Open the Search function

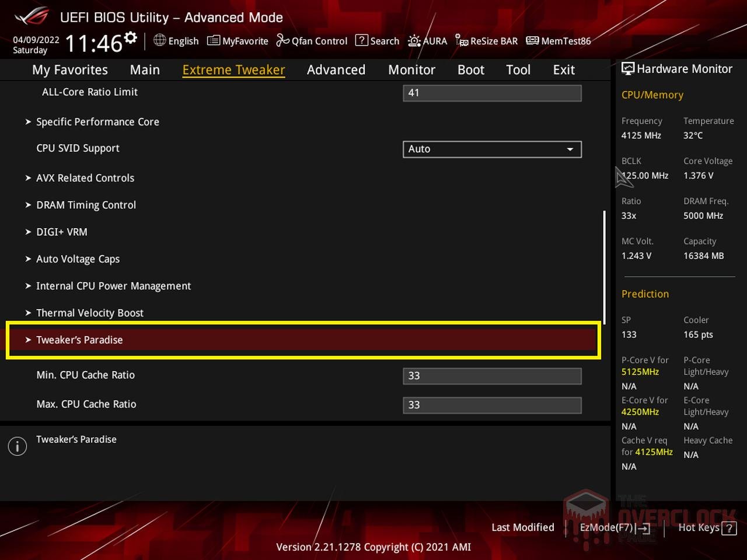377,41
